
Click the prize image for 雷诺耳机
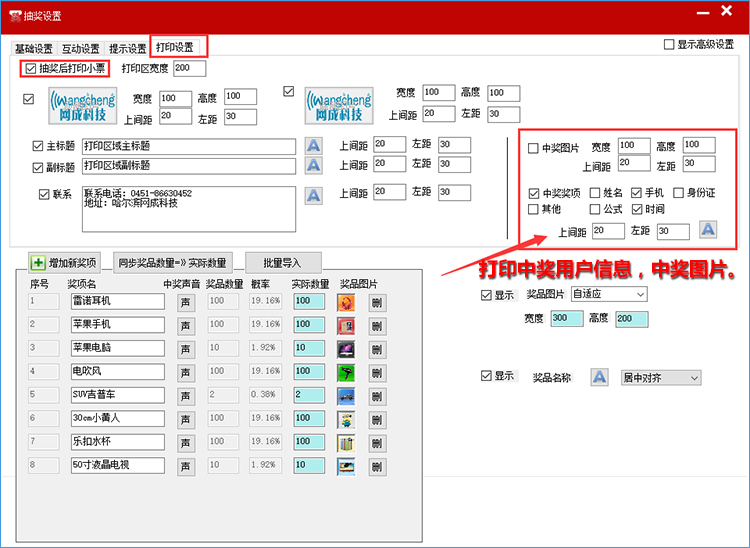click(x=346, y=301)
